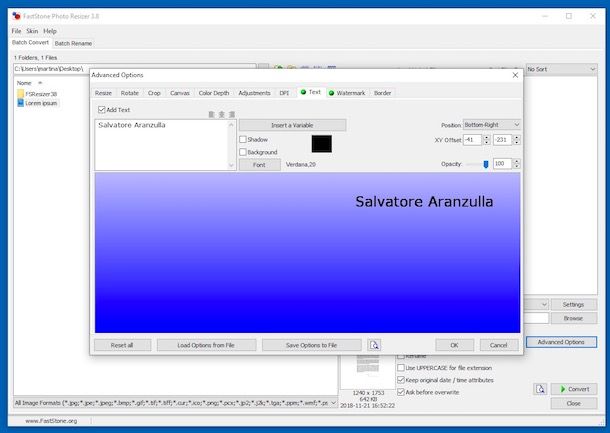Viewport: 610px width, 433px height.
Task: Click the Cancel button in Advanced Options
Action: click(x=499, y=345)
